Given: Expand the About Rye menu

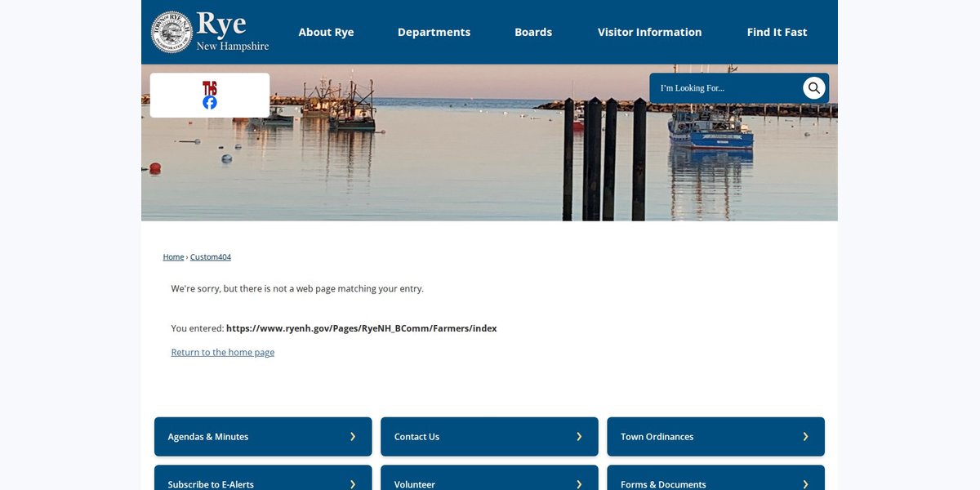Looking at the screenshot, I should tap(326, 32).
